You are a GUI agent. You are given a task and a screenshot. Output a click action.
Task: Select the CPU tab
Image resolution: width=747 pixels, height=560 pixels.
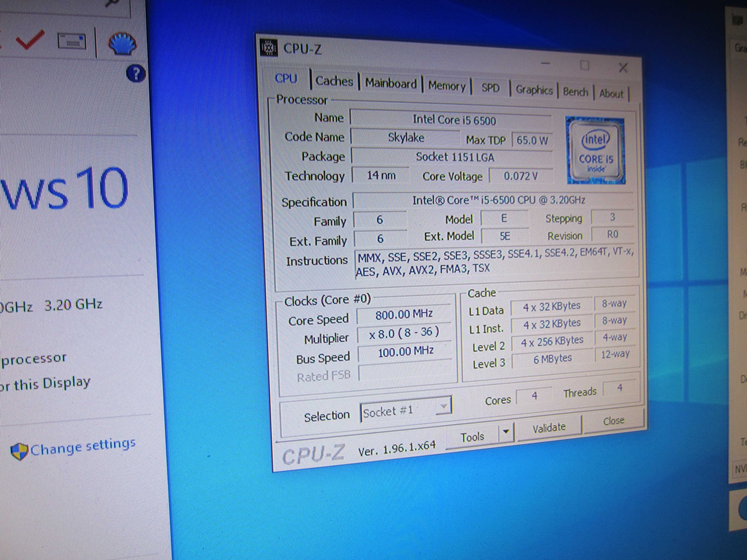tap(286, 79)
